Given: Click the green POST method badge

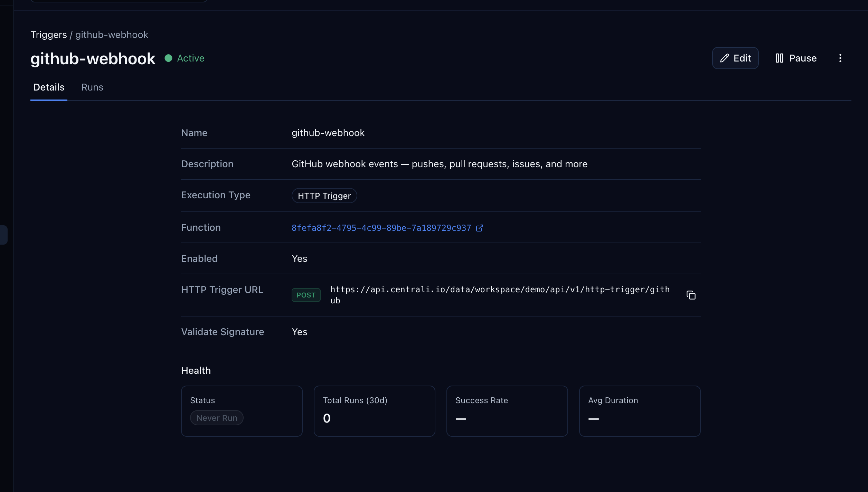Looking at the screenshot, I should coord(306,295).
